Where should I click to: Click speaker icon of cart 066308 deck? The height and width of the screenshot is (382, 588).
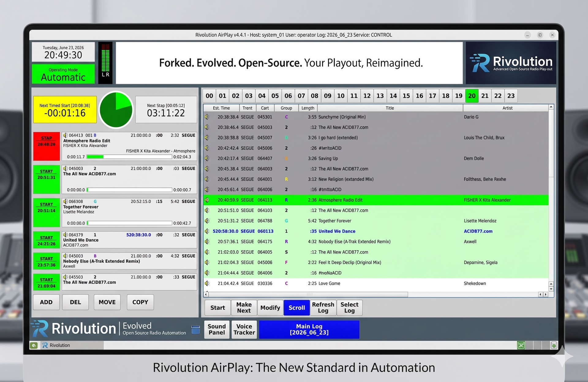tap(65, 201)
